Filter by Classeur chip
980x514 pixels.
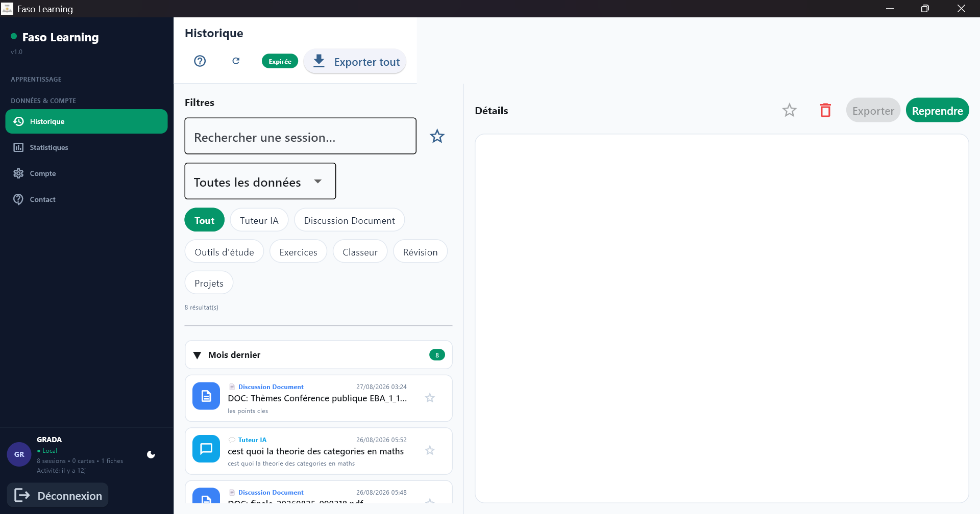click(360, 252)
